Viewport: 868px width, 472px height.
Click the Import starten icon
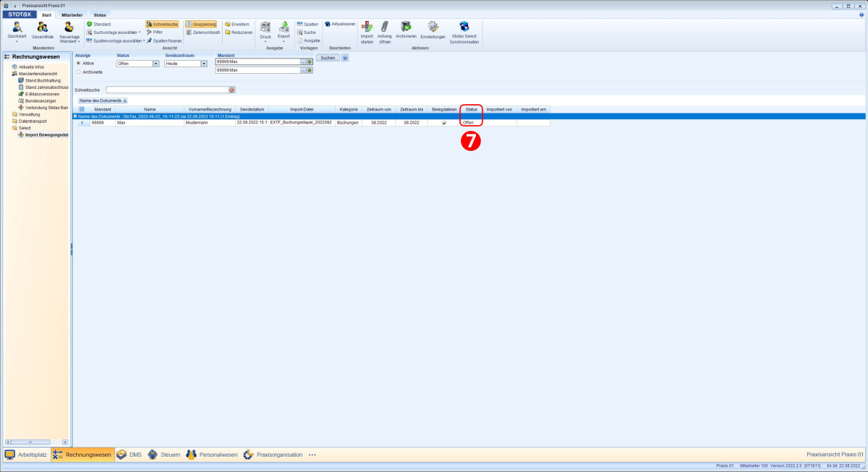click(x=367, y=27)
